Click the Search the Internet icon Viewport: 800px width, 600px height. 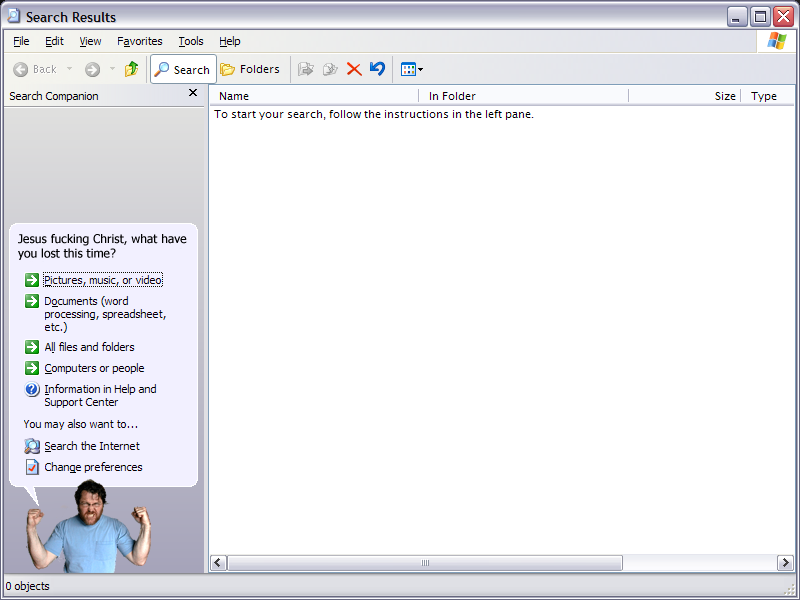32,446
